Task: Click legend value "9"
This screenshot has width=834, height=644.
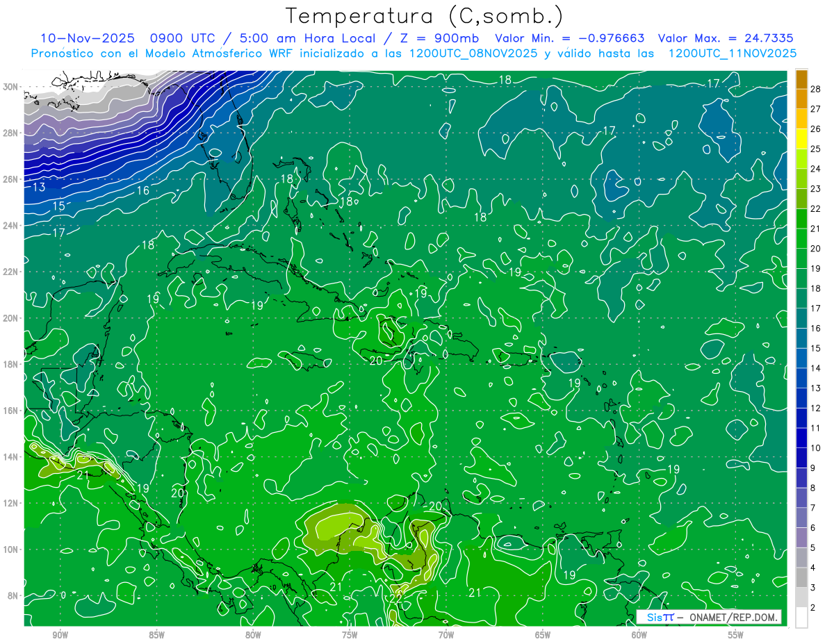Action: tap(813, 468)
